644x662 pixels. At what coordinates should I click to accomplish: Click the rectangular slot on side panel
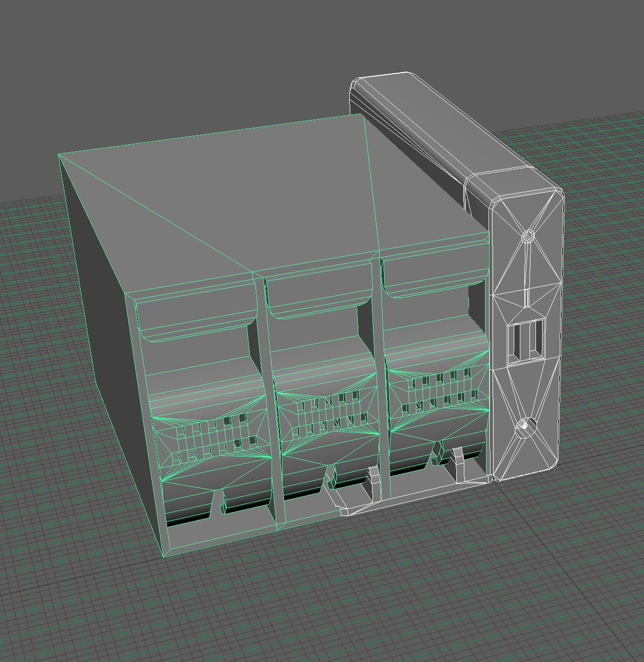[526, 341]
